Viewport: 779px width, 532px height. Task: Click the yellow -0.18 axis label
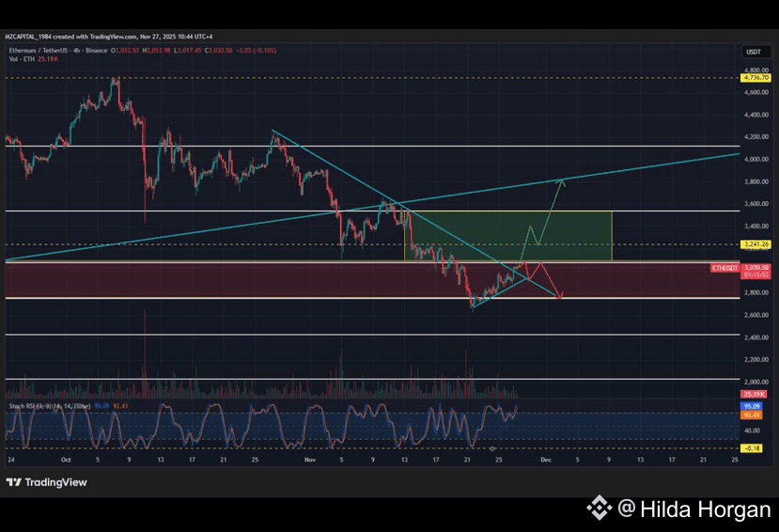point(752,448)
